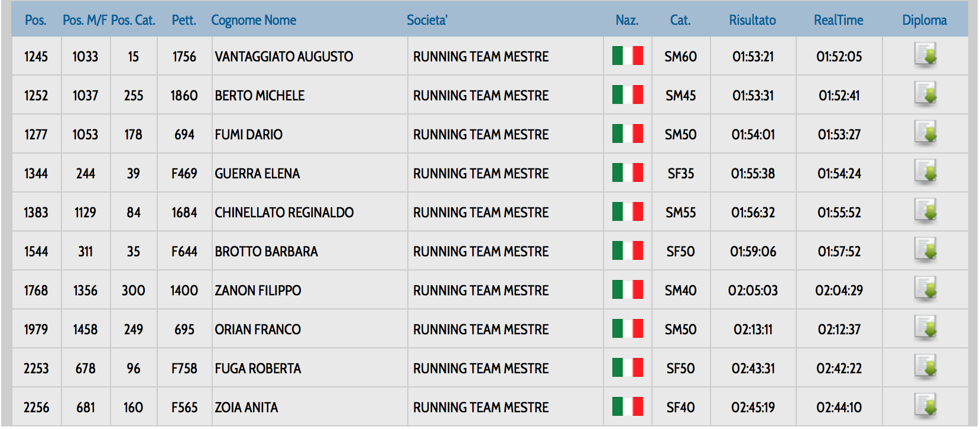
Task: Sort by the Pos. column header
Action: (35, 20)
